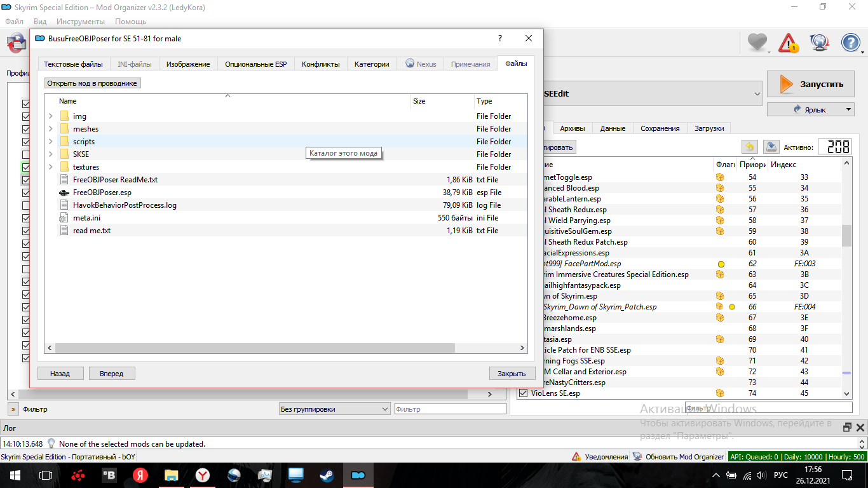
Task: Select the FreeOBJPoser ReadMe.txt file
Action: [286, 180]
